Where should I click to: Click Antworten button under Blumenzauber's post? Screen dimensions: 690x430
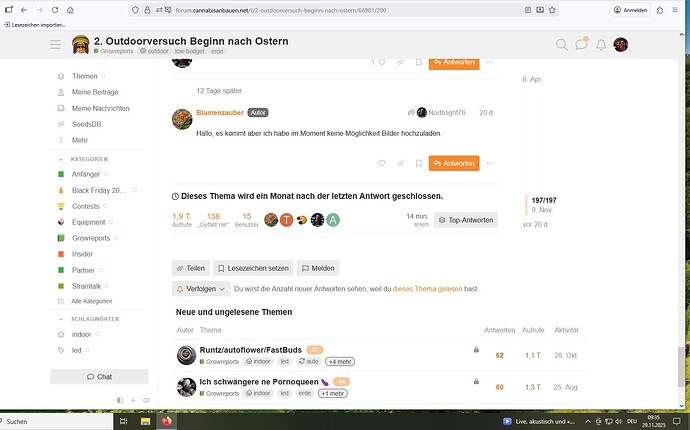pyautogui.click(x=453, y=163)
